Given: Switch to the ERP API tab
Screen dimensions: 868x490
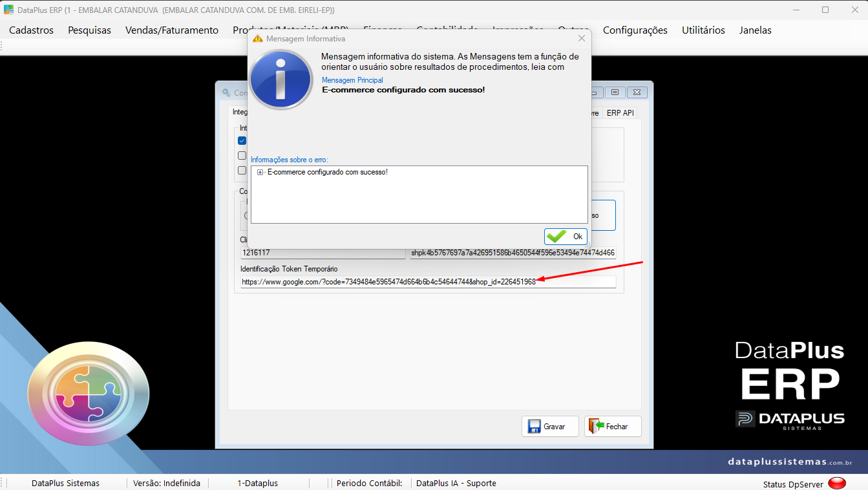Looking at the screenshot, I should coord(620,112).
